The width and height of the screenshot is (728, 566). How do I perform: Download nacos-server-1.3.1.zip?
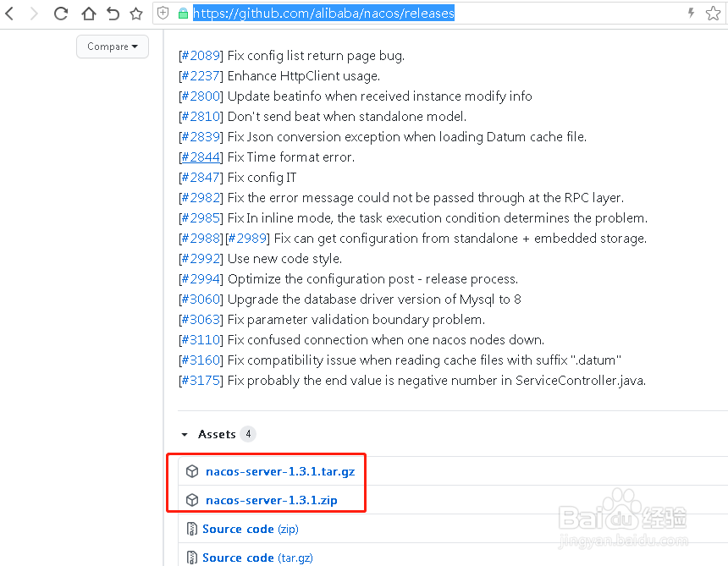pyautogui.click(x=272, y=500)
